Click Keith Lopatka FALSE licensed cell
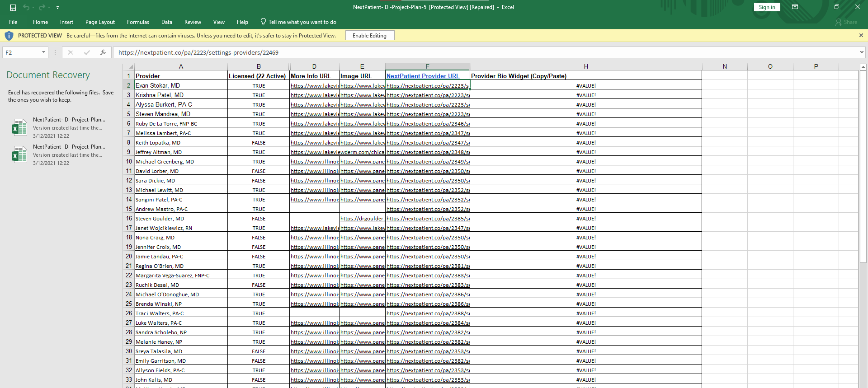 pyautogui.click(x=259, y=143)
